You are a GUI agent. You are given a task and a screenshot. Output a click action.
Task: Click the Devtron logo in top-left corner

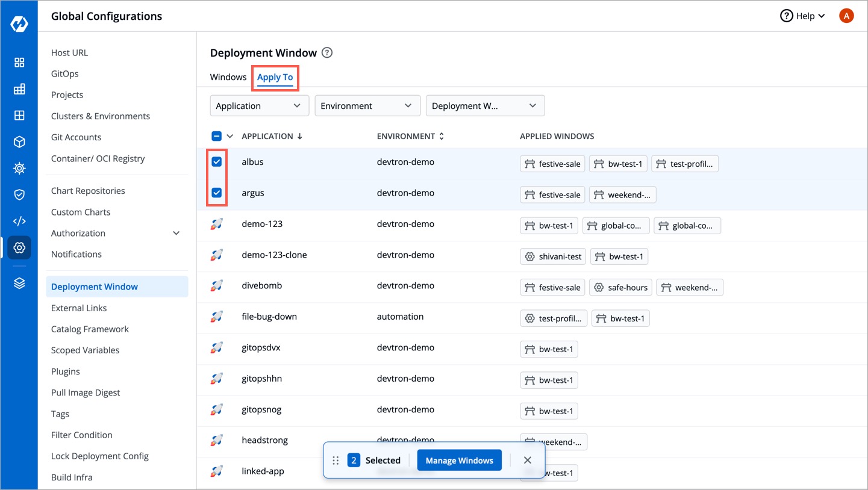coord(19,23)
